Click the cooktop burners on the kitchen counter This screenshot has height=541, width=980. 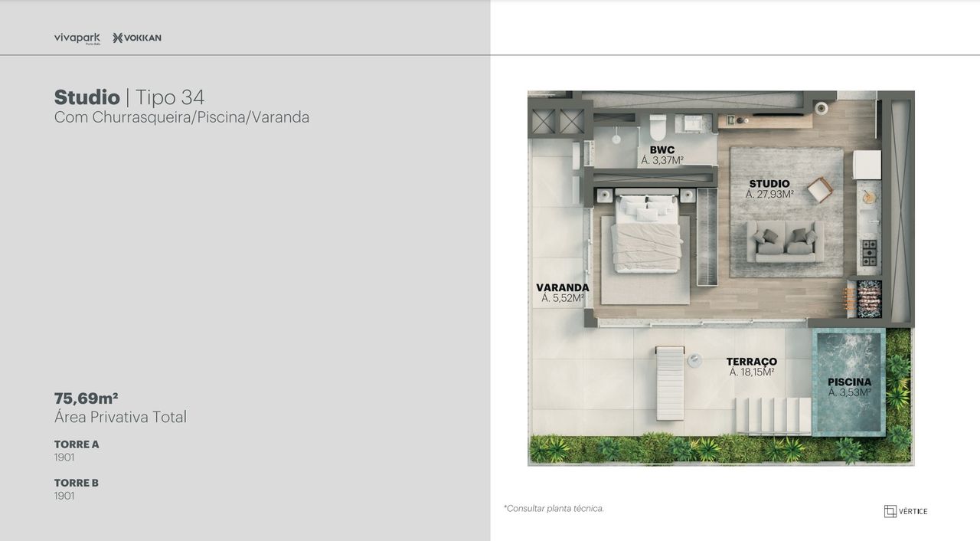click(869, 253)
